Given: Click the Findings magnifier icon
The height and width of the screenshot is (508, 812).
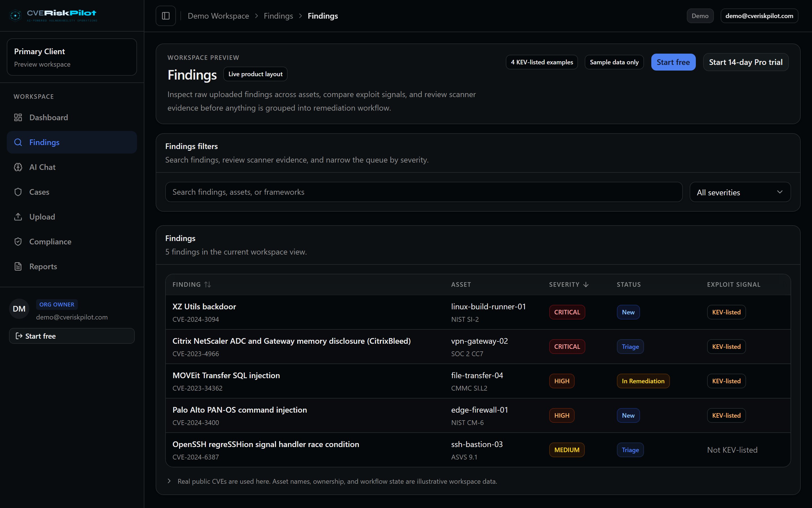Looking at the screenshot, I should (18, 142).
